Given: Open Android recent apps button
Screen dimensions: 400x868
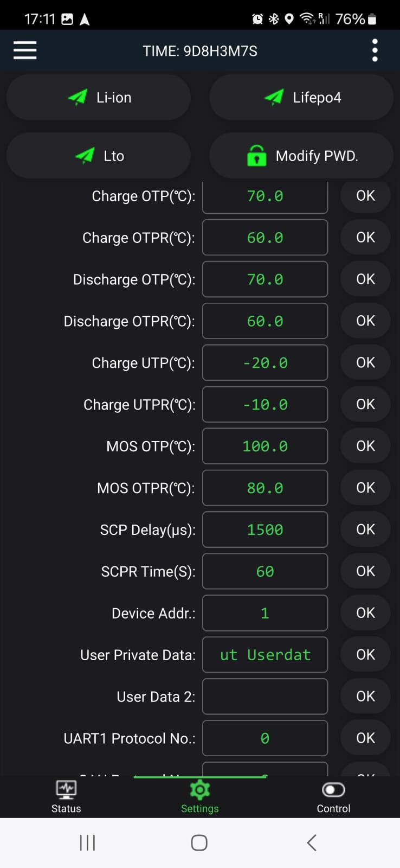Looking at the screenshot, I should [87, 843].
